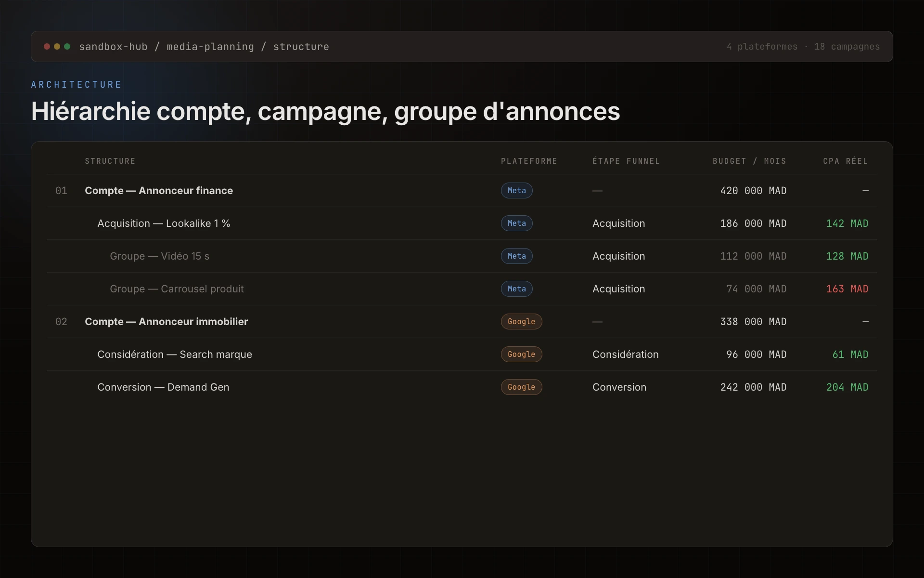
Task: Click the Meta badge for Annonceur finance
Action: click(516, 191)
